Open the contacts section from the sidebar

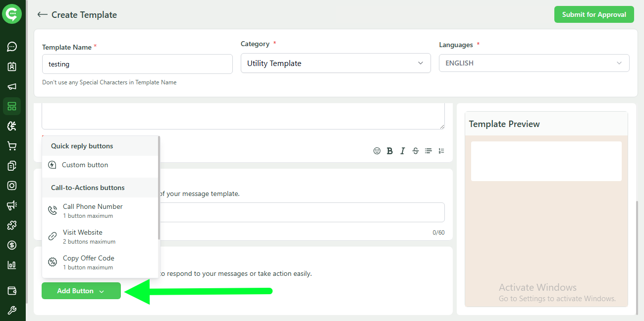[x=12, y=66]
